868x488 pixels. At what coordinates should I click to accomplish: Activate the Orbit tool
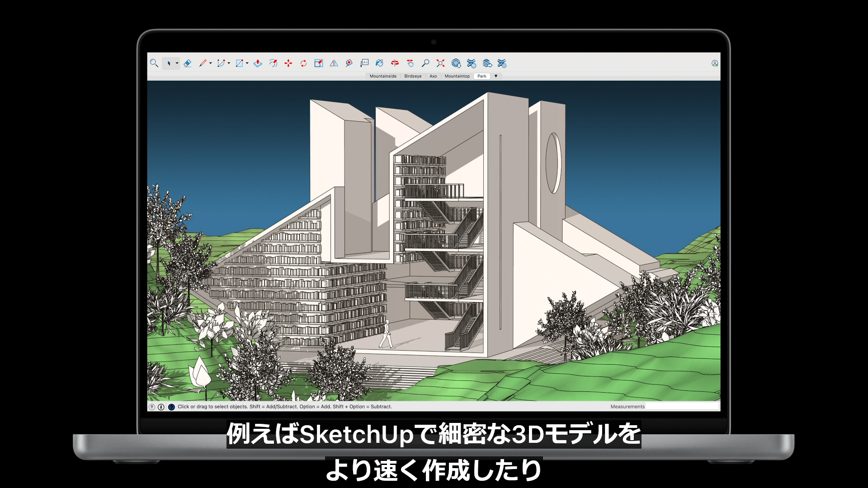(395, 63)
